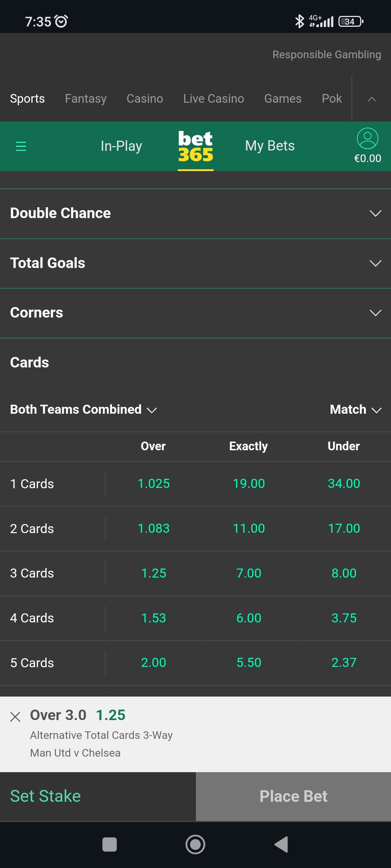Open the account profile icon
The height and width of the screenshot is (868, 391).
pyautogui.click(x=367, y=139)
